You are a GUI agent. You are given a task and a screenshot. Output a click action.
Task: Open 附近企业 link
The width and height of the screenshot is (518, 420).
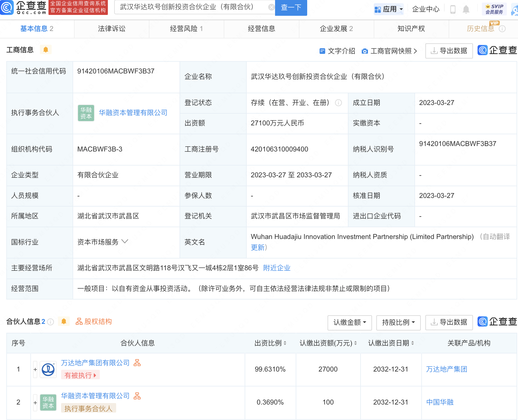pyautogui.click(x=277, y=268)
